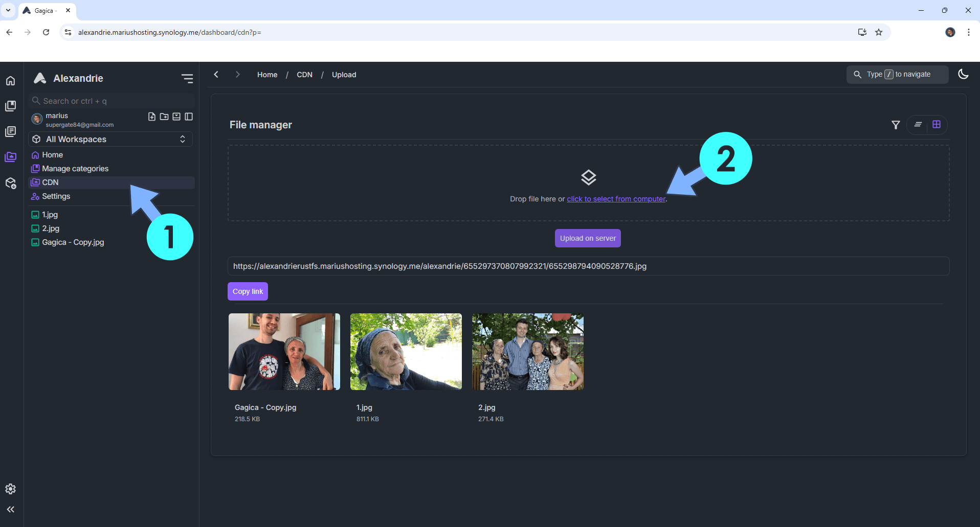Bookmark this page with the star icon
Image resolution: width=980 pixels, height=527 pixels.
879,32
